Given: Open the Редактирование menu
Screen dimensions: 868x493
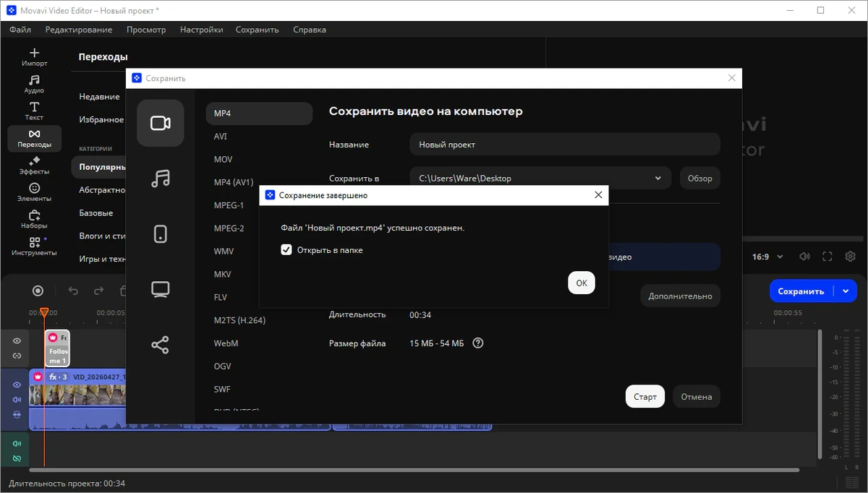Looking at the screenshot, I should [79, 30].
